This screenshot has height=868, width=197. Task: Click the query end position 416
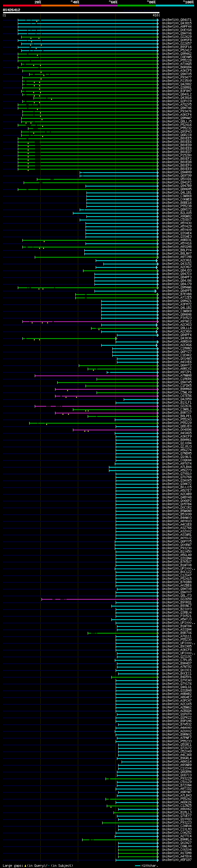[155, 15]
